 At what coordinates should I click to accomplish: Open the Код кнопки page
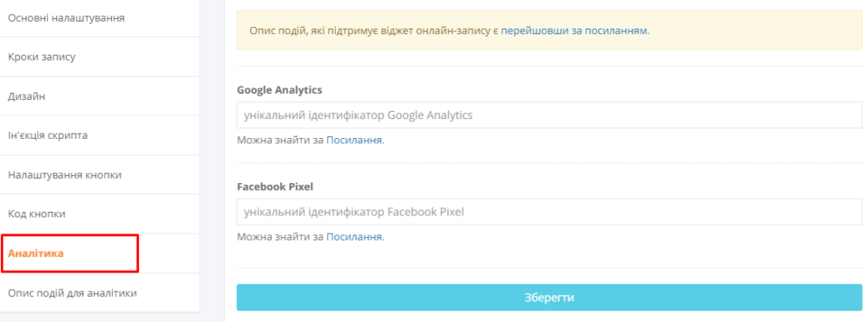100,214
